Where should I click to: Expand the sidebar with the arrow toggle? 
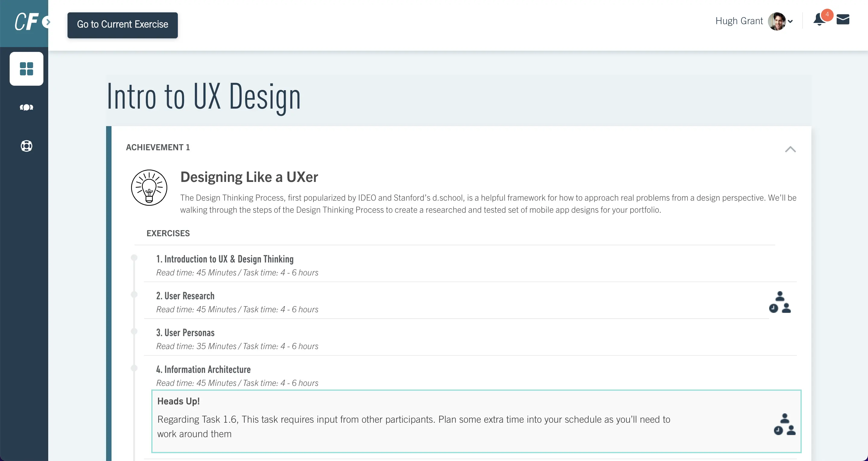48,22
